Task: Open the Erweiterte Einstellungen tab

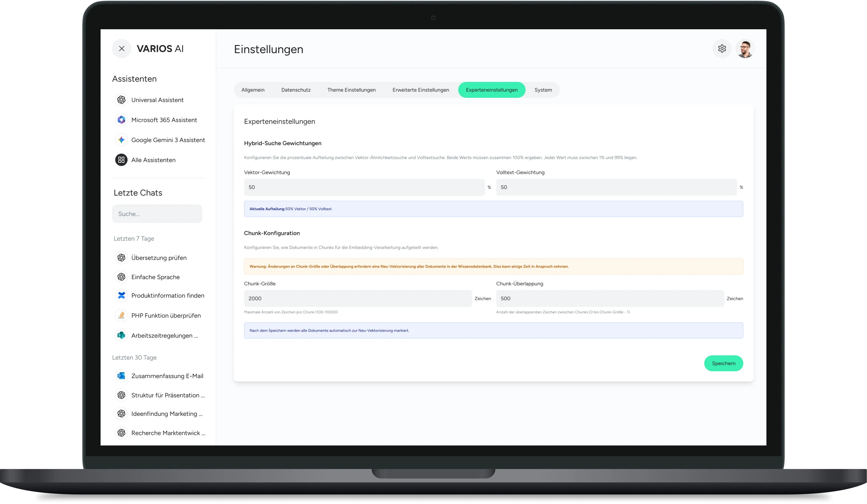Action: [421, 90]
